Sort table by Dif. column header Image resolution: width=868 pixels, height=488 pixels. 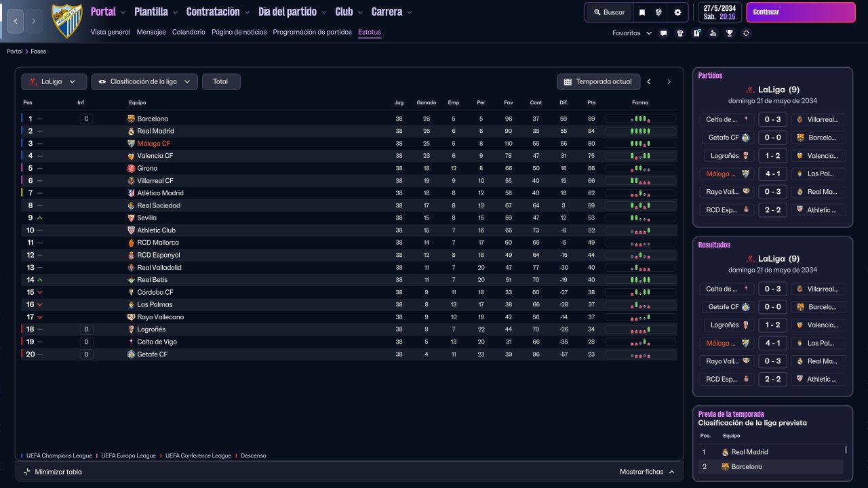[x=564, y=103]
